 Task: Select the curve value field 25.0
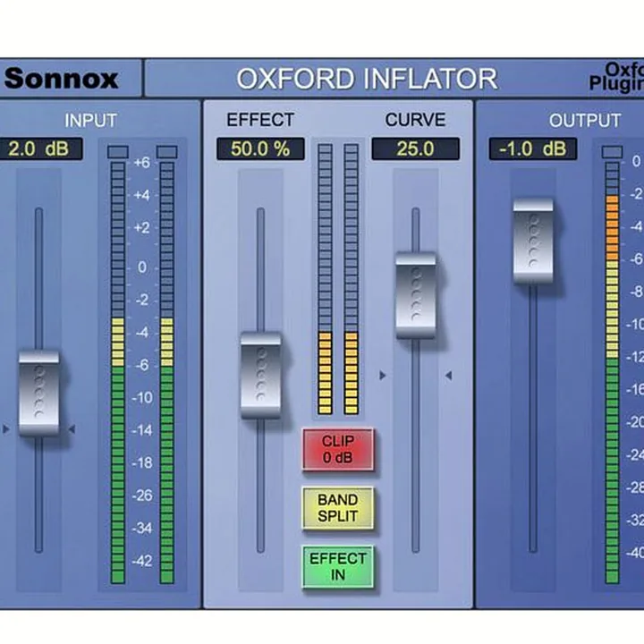pos(415,148)
